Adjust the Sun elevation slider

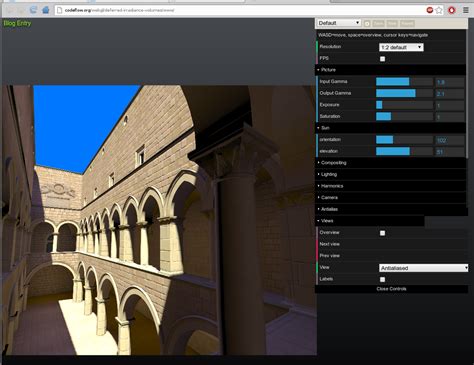click(x=405, y=151)
